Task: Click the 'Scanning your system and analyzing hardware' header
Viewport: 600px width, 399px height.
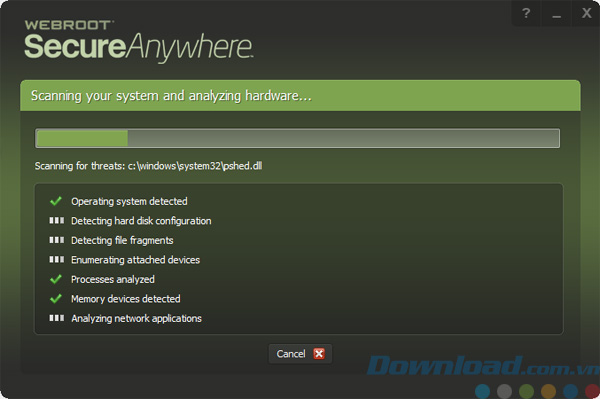Action: tap(300, 96)
